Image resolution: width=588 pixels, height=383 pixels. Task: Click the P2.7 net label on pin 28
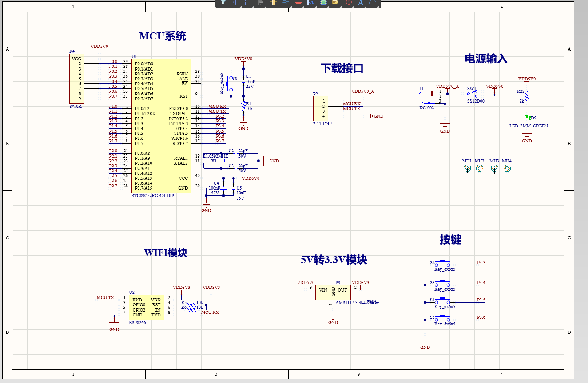point(113,186)
